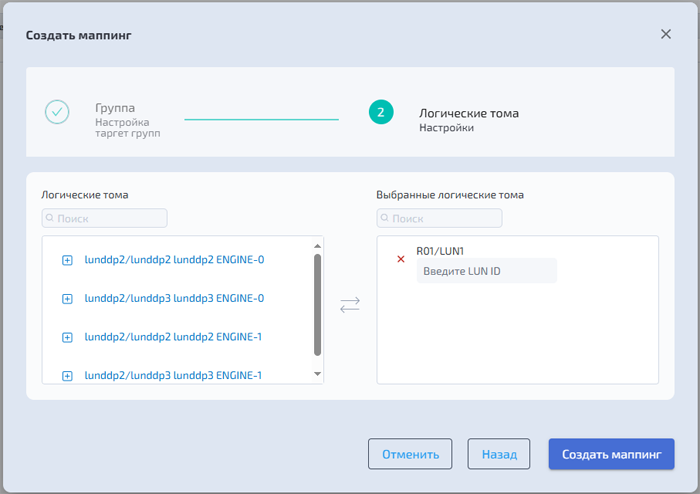This screenshot has width=700, height=494.
Task: Click the Назад button
Action: pos(499,454)
